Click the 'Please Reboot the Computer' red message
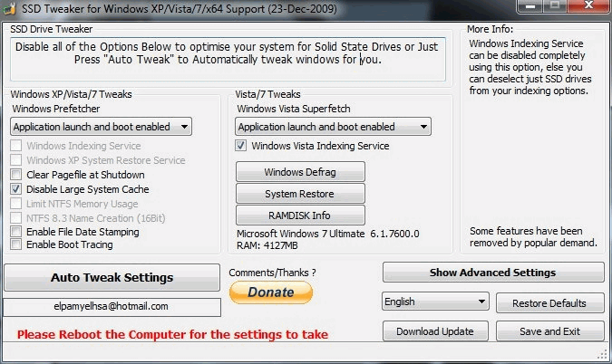This screenshot has height=364, width=612. 172,334
